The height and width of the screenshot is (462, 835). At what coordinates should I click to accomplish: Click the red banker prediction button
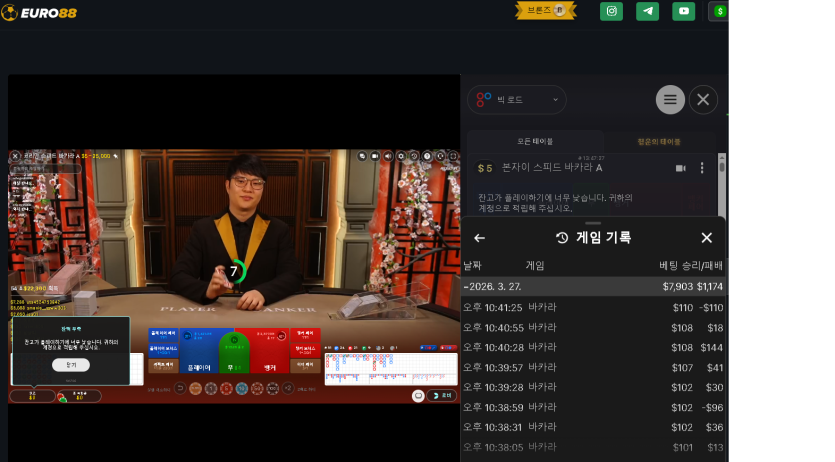pyautogui.click(x=448, y=348)
